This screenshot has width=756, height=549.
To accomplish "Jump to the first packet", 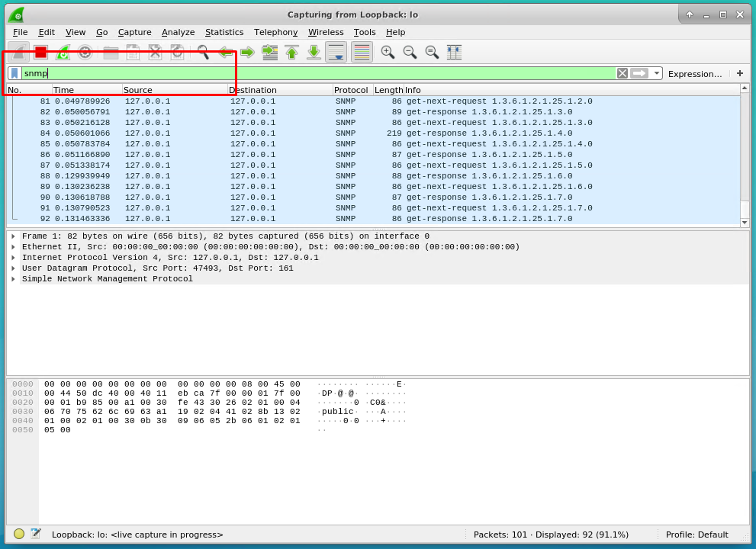I will point(291,52).
